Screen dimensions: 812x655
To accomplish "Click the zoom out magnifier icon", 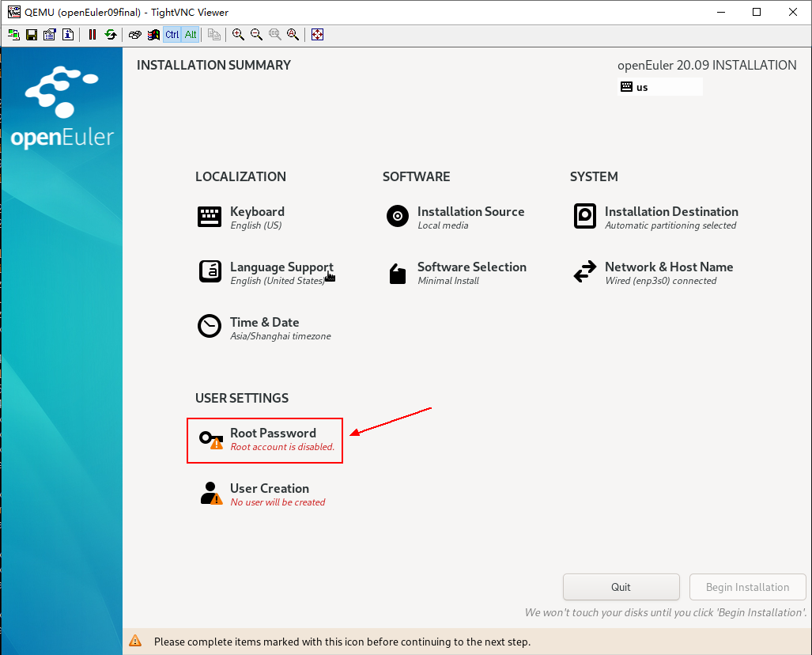I will pos(256,35).
